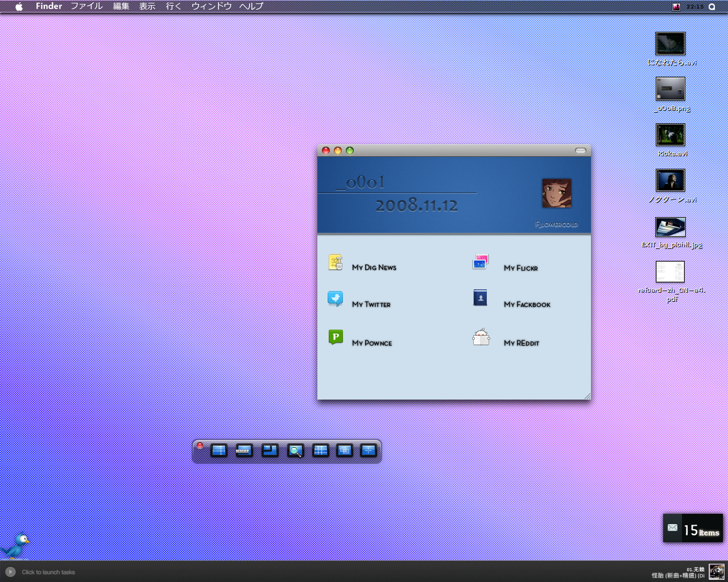728x582 pixels.
Task: Open the Apple menu
Action: [19, 6]
